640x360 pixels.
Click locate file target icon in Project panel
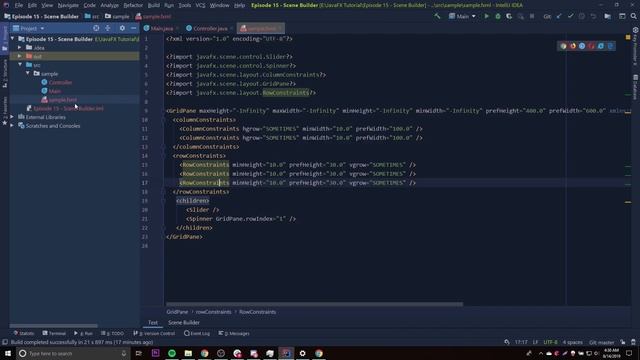pyautogui.click(x=96, y=28)
